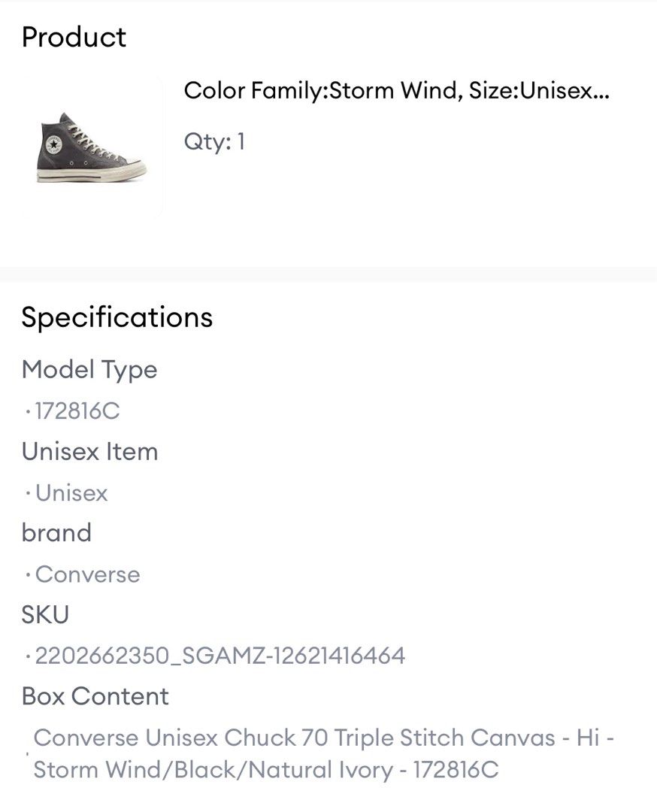Image resolution: width=657 pixels, height=812 pixels.
Task: Select the brand label
Action: tap(56, 533)
